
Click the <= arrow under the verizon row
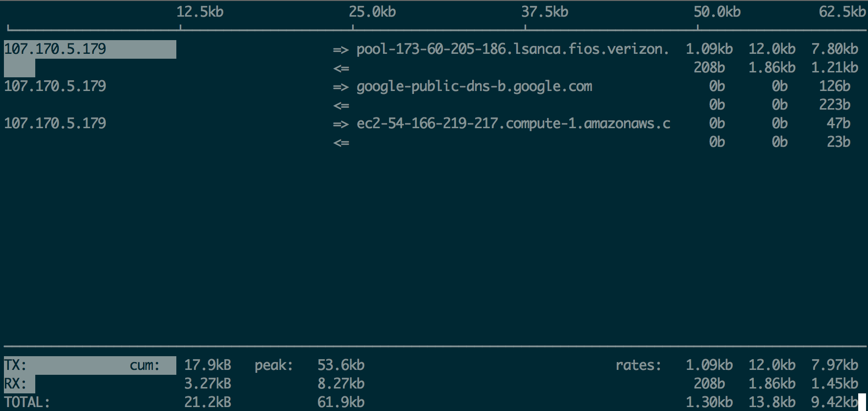[341, 68]
